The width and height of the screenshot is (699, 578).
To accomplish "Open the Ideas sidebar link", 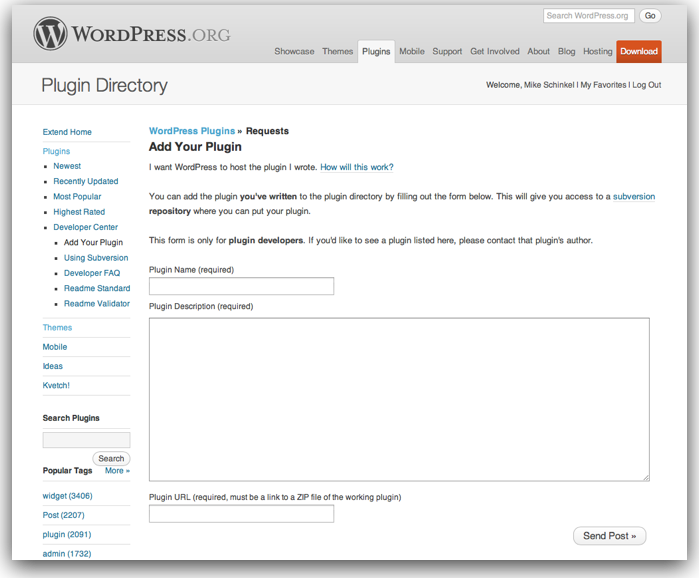I will click(52, 366).
